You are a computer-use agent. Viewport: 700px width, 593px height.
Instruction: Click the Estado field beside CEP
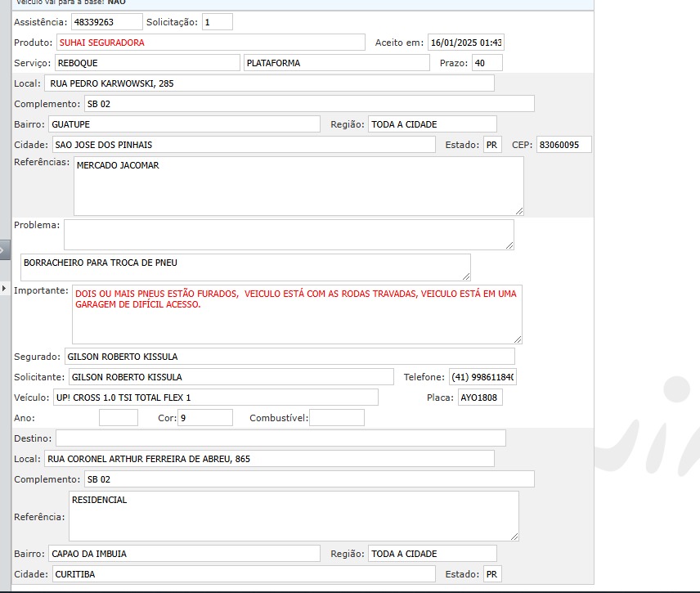[492, 145]
